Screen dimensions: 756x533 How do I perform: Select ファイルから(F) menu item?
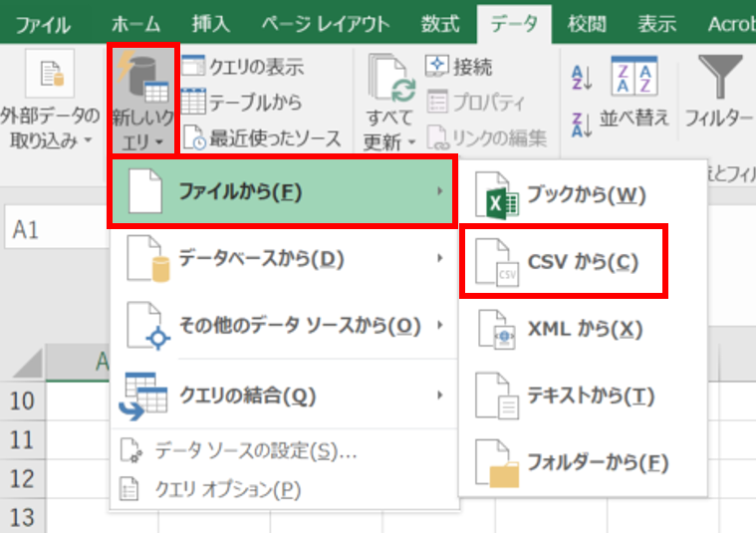(x=283, y=191)
